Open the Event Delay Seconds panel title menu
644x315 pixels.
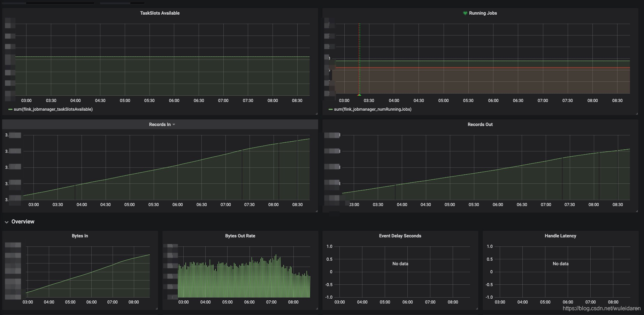[x=400, y=236]
